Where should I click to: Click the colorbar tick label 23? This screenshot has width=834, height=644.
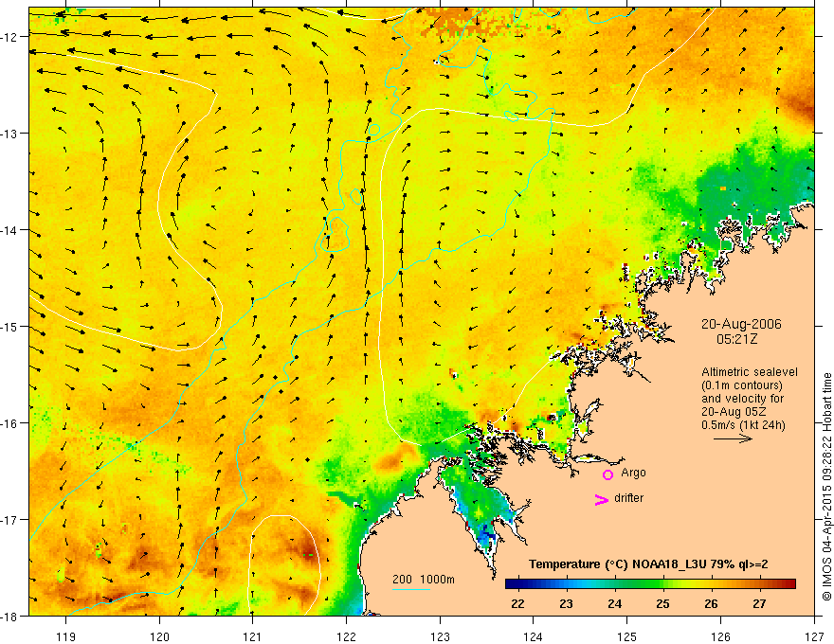(x=566, y=603)
